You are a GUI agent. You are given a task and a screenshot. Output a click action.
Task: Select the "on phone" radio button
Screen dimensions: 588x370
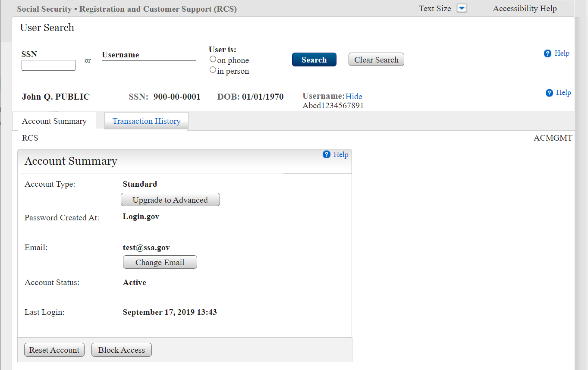click(213, 59)
